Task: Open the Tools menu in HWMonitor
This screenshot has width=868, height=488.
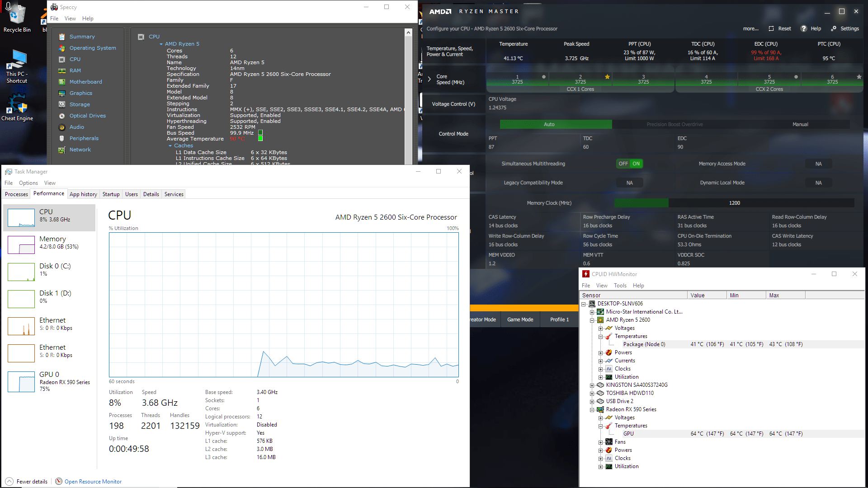Action: [620, 285]
